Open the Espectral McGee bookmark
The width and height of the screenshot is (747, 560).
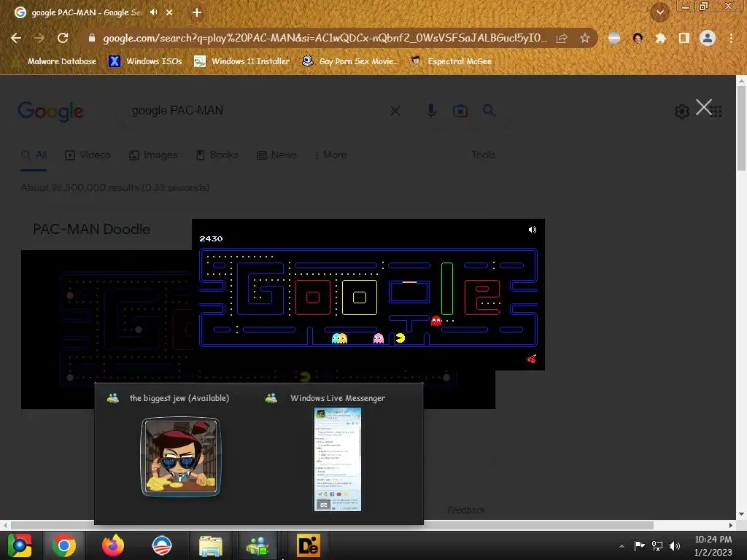(451, 61)
